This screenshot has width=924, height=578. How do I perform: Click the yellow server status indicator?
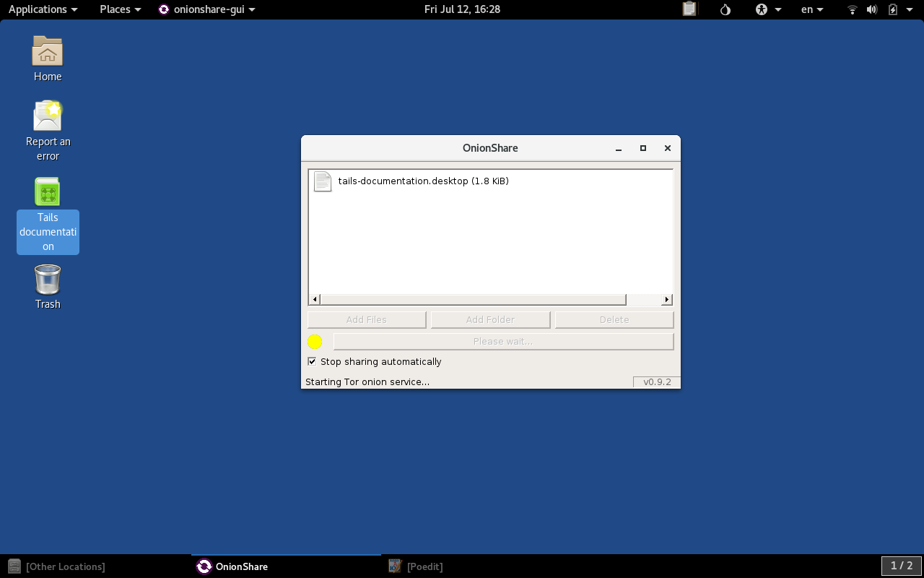(x=315, y=342)
